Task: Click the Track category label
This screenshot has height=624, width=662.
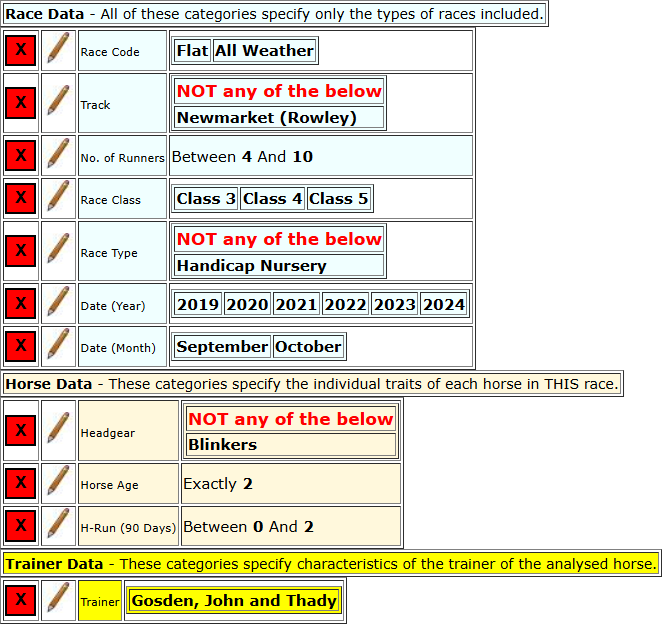Action: pyautogui.click(x=122, y=103)
